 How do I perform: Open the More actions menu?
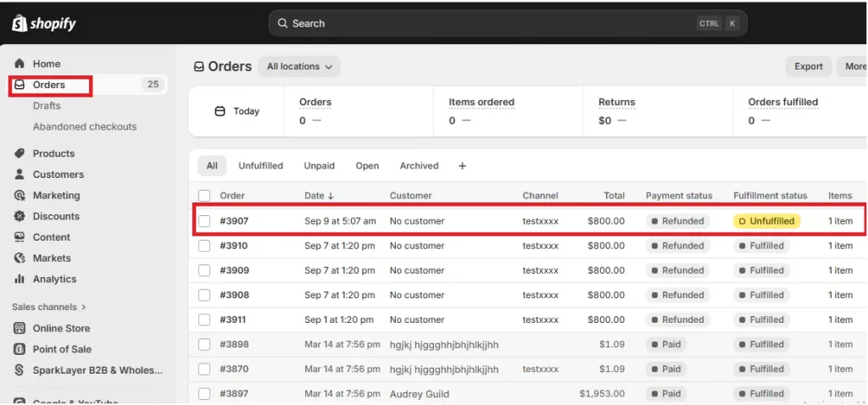pos(853,66)
